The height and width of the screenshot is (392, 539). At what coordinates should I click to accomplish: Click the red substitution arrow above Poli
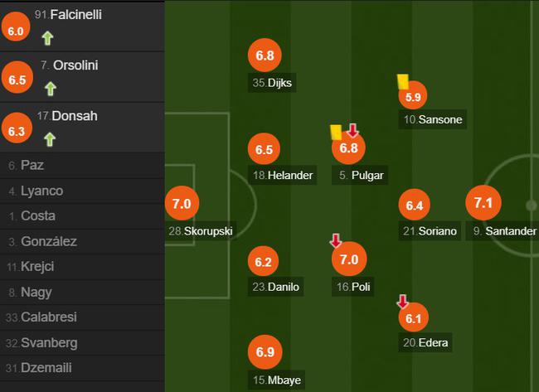(x=336, y=241)
